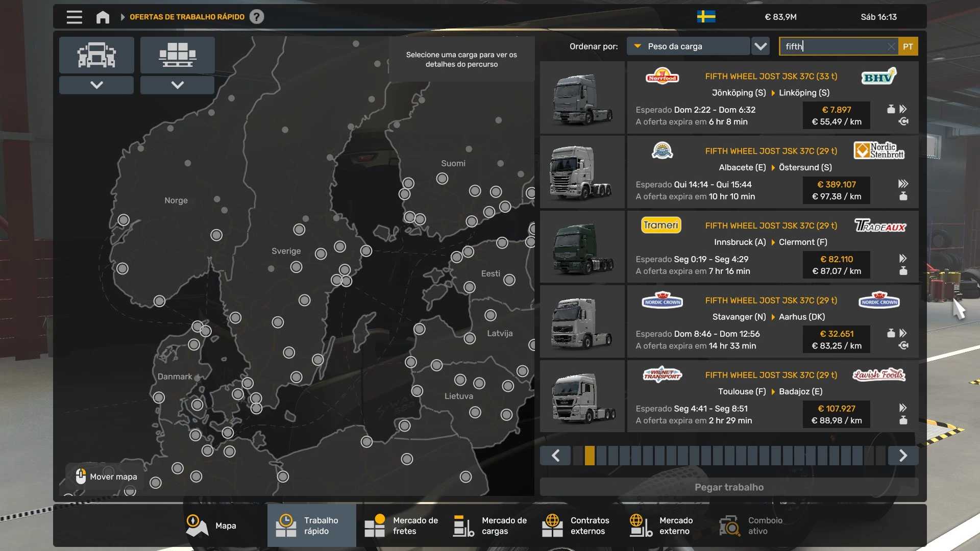Jump to highlighted second page marker
The image size is (980, 551).
pyautogui.click(x=590, y=456)
